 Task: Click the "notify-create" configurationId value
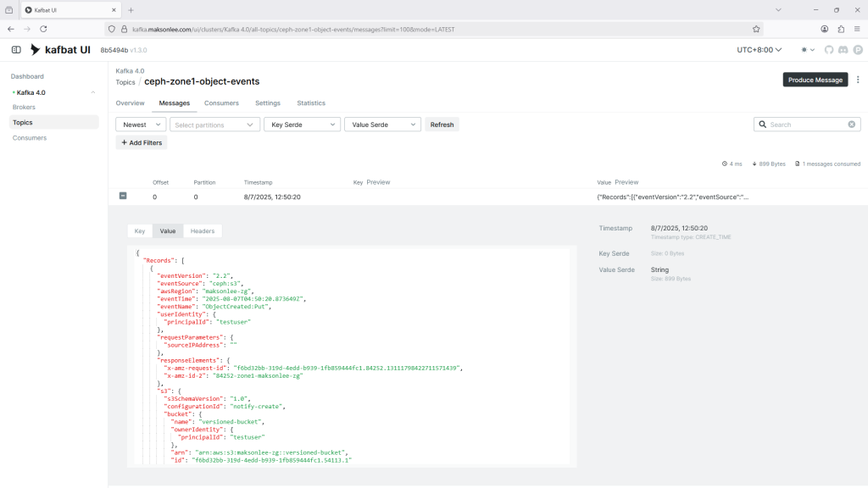click(x=256, y=406)
